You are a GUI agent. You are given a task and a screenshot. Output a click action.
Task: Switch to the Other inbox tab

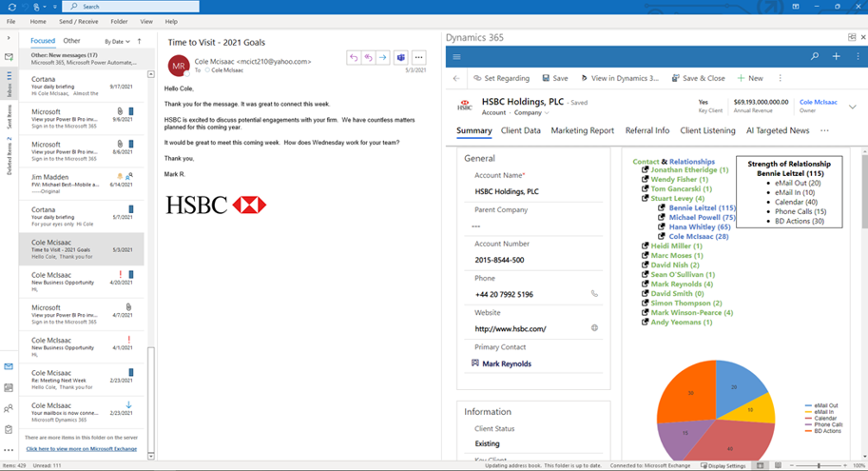tap(71, 41)
